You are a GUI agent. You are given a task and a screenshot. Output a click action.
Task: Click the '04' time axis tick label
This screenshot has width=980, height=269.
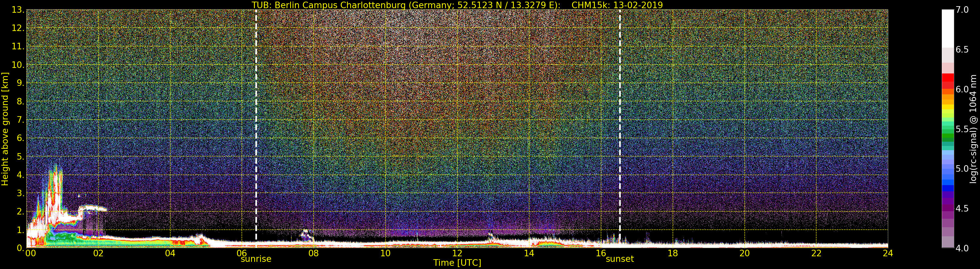[x=170, y=253]
